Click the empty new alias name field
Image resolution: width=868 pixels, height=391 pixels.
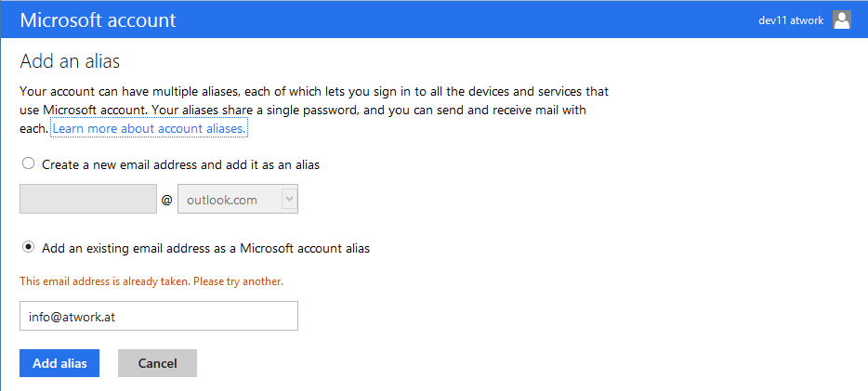[88, 199]
